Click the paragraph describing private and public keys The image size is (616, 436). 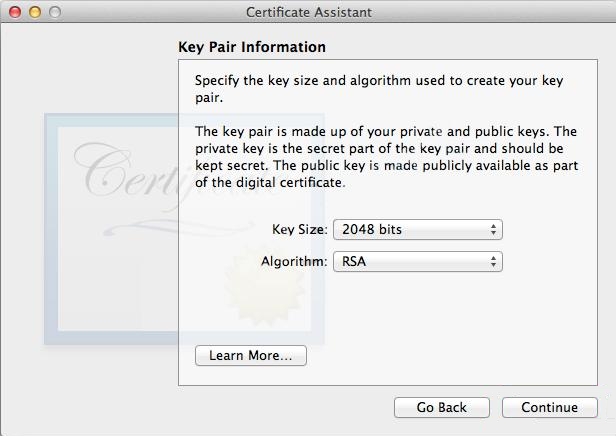click(387, 157)
